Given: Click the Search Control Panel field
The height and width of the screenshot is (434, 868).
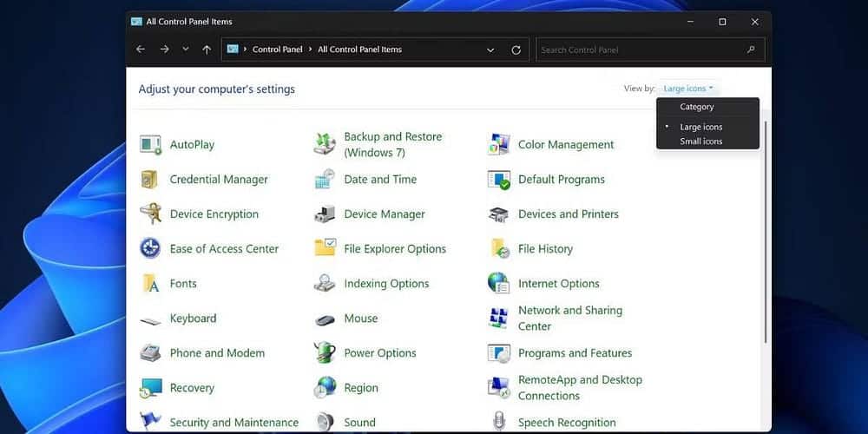Looking at the screenshot, I should click(x=650, y=49).
